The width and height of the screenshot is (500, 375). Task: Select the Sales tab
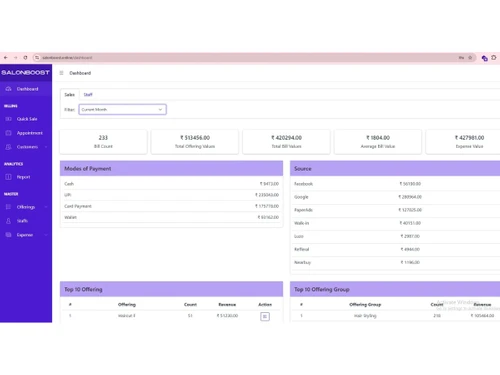(x=70, y=95)
